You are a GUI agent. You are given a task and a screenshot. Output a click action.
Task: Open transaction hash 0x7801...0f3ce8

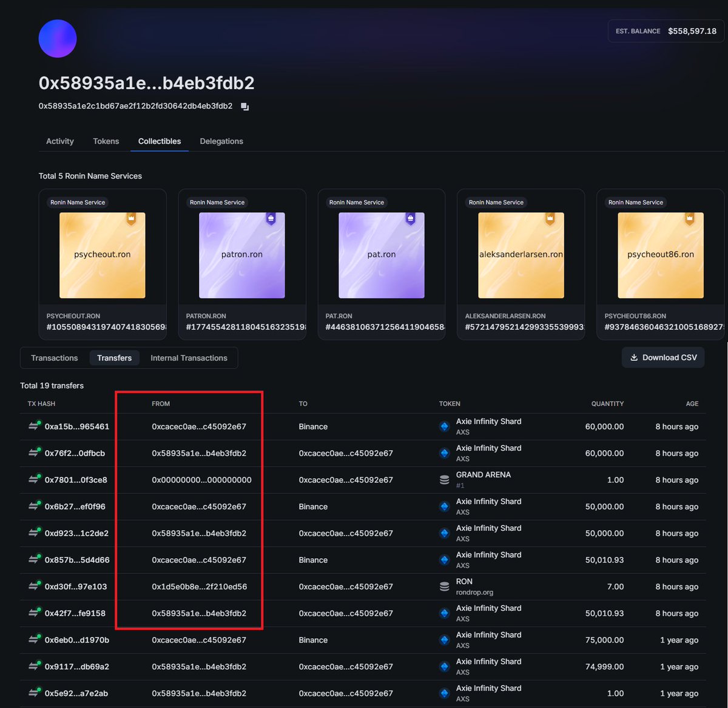coord(76,480)
